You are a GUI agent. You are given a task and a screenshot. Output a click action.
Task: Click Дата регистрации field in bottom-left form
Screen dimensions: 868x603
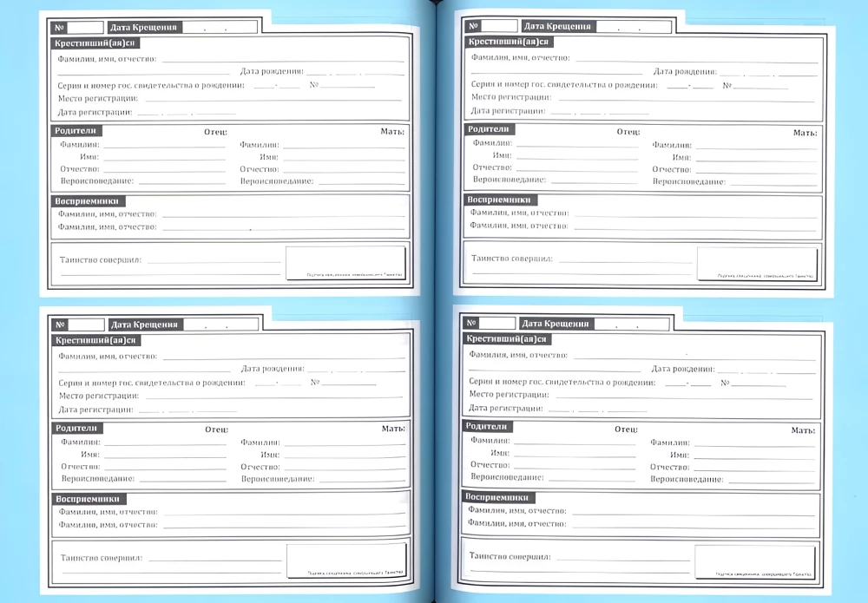pos(187,409)
